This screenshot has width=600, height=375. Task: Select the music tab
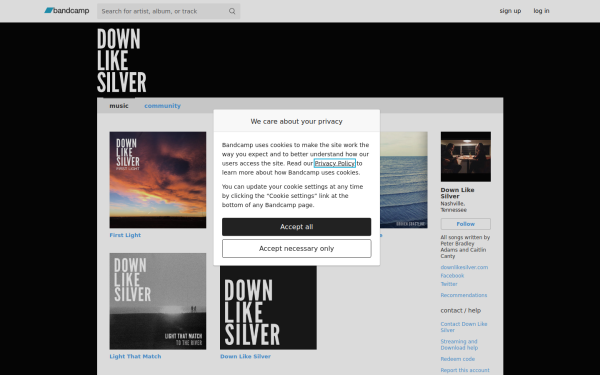pos(119,106)
